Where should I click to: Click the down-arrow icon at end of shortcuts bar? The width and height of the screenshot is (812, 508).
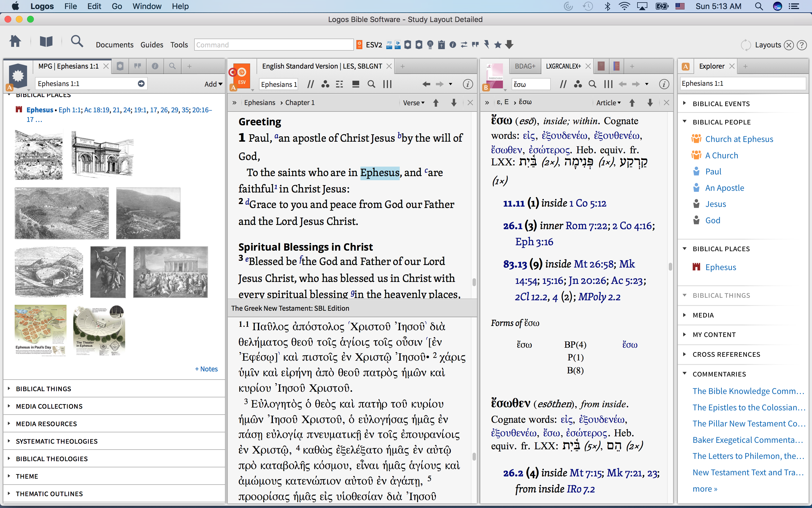pos(509,45)
